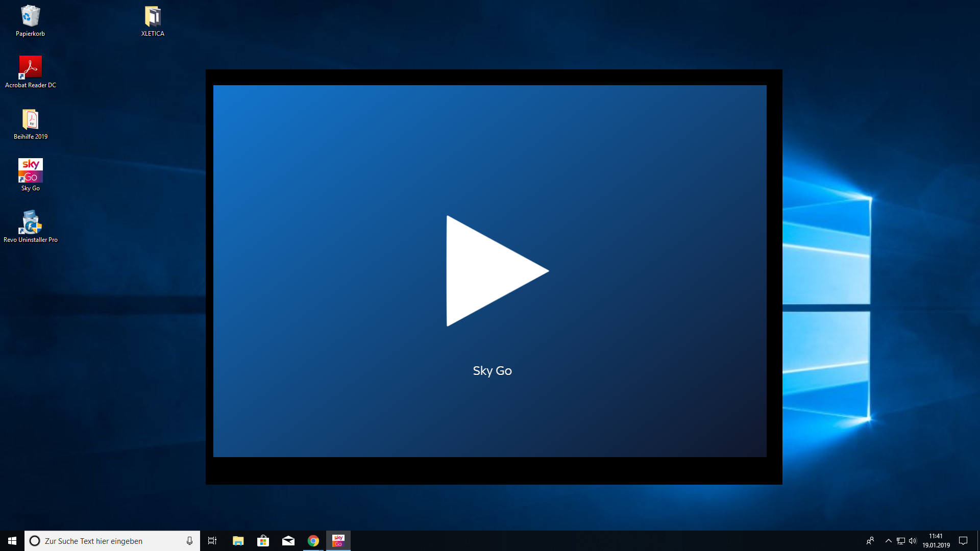Select the XLETICA folder on desktop
Viewport: 980px width, 551px height.
153,21
